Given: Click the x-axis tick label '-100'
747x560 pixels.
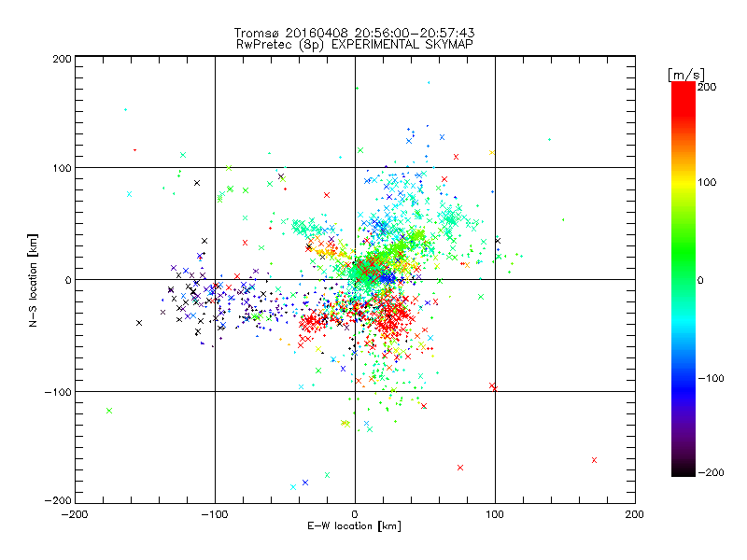Looking at the screenshot, I should [215, 514].
